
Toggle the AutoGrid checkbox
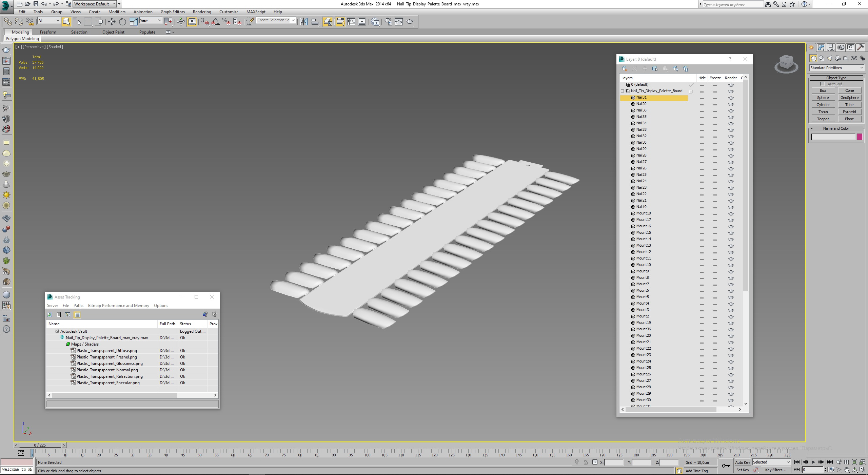822,84
